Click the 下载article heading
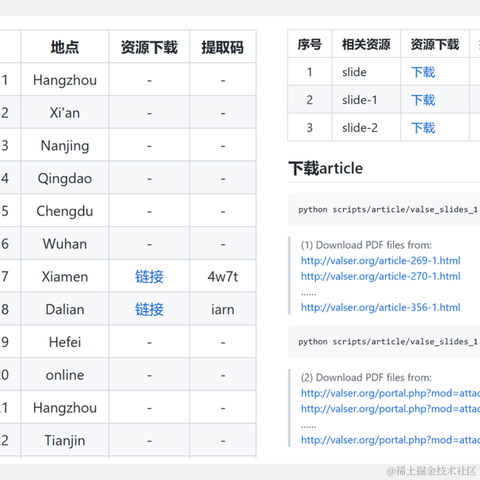Viewport: 480px width, 480px height. click(x=326, y=168)
